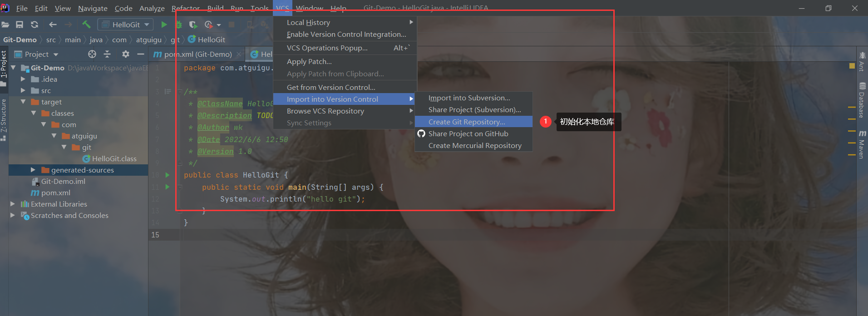868x316 pixels.
Task: Click the Open file folder toolbar icon
Action: 5,25
